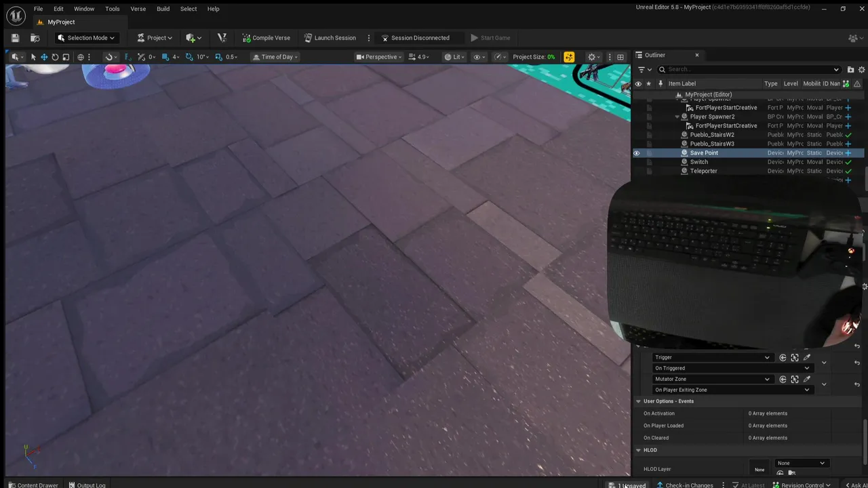The height and width of the screenshot is (488, 868).
Task: Open On Player Exiting Zone dropdown
Action: point(732,390)
